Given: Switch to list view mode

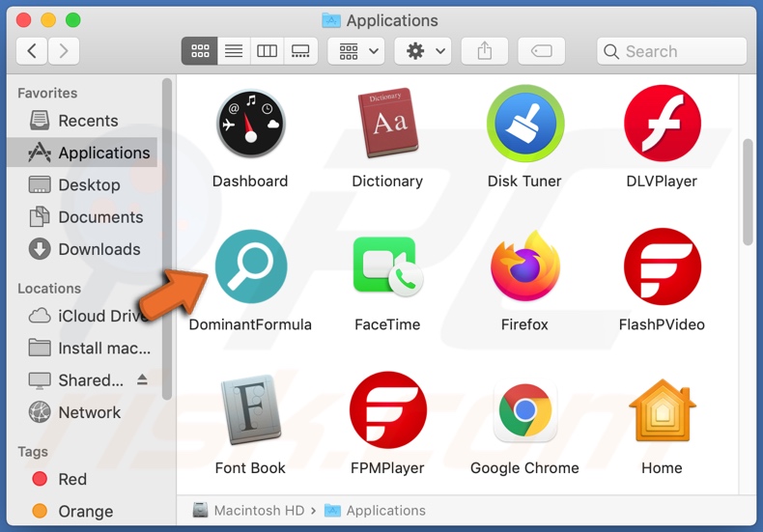Looking at the screenshot, I should tap(234, 51).
